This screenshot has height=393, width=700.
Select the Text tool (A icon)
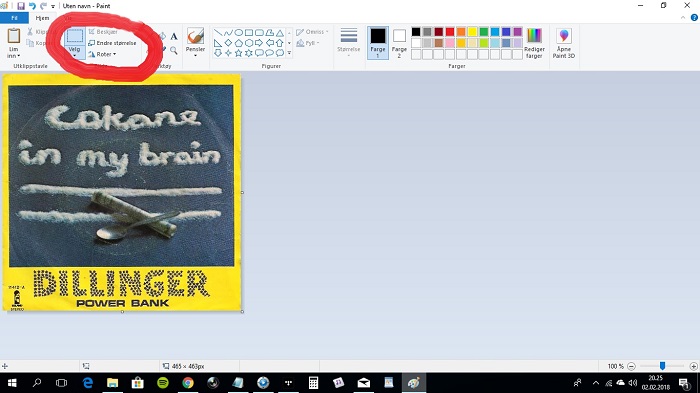[174, 36]
